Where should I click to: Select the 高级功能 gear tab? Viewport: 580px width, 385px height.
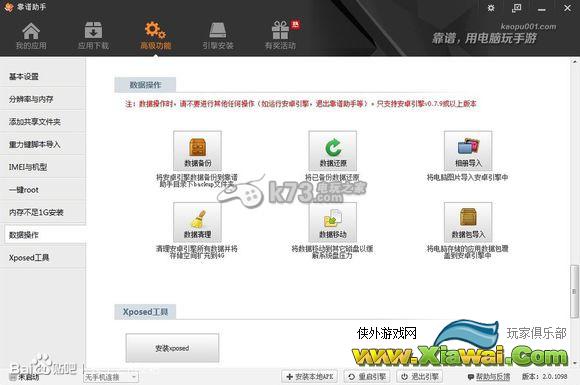(155, 36)
